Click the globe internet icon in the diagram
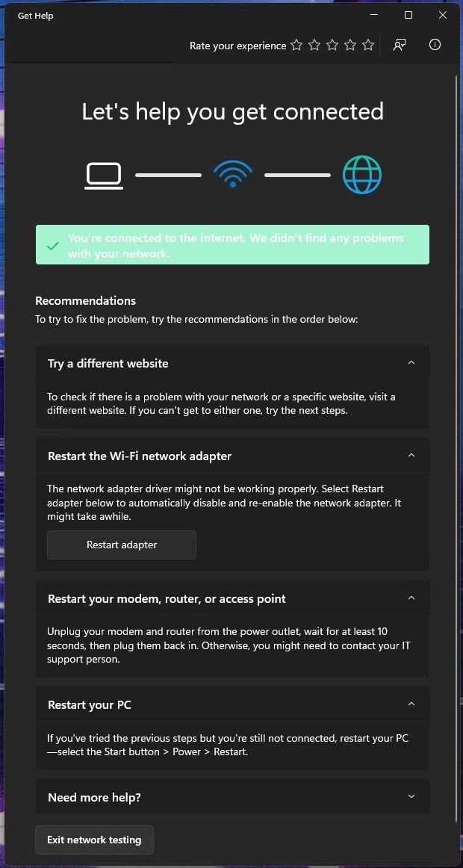463x868 pixels. pyautogui.click(x=362, y=174)
